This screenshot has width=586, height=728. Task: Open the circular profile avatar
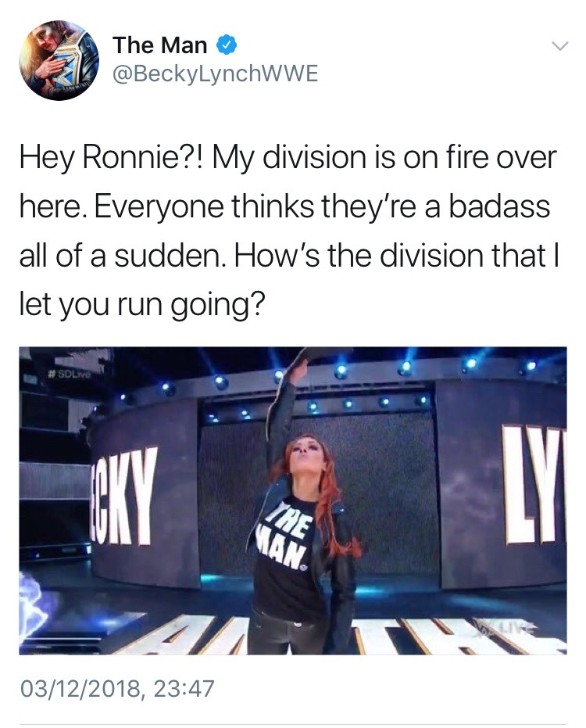(x=59, y=60)
